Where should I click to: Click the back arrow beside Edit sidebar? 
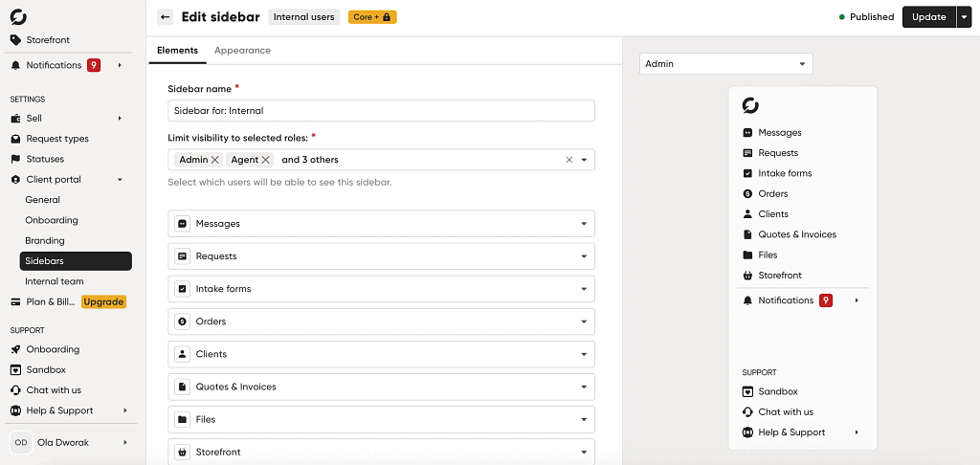pyautogui.click(x=165, y=17)
